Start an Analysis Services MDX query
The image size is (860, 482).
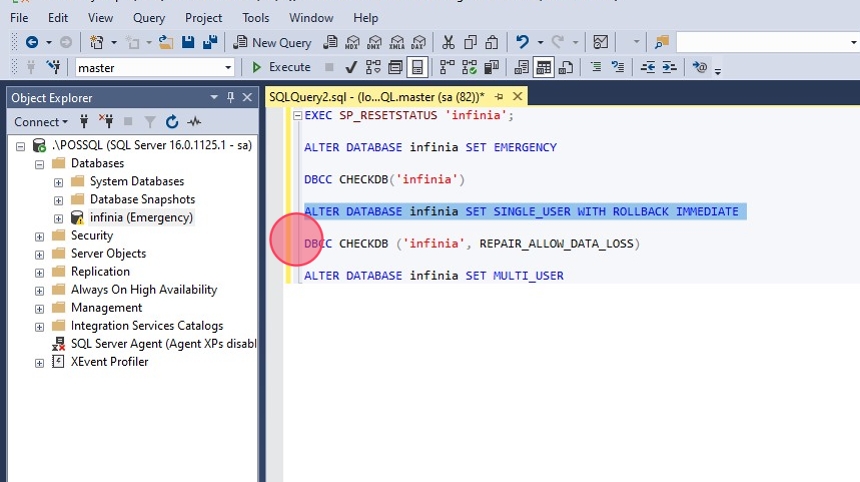pos(353,42)
